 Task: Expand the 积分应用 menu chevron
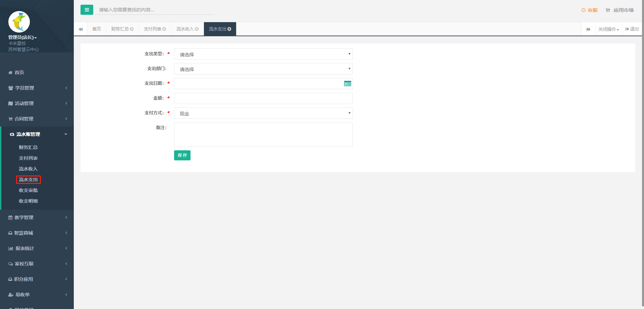pyautogui.click(x=66, y=279)
